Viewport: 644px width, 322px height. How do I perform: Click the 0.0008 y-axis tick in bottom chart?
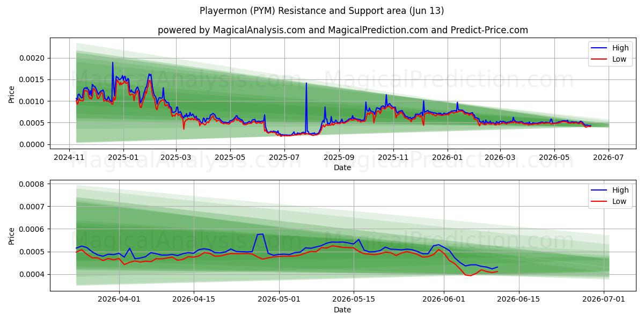tap(33, 184)
